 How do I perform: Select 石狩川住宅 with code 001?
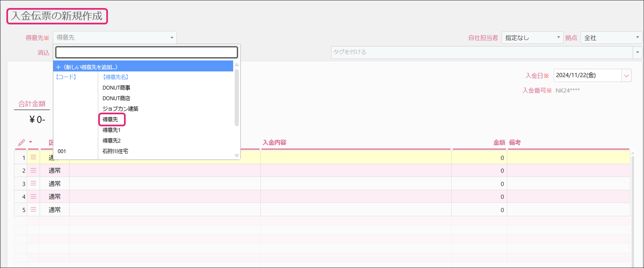pos(115,151)
